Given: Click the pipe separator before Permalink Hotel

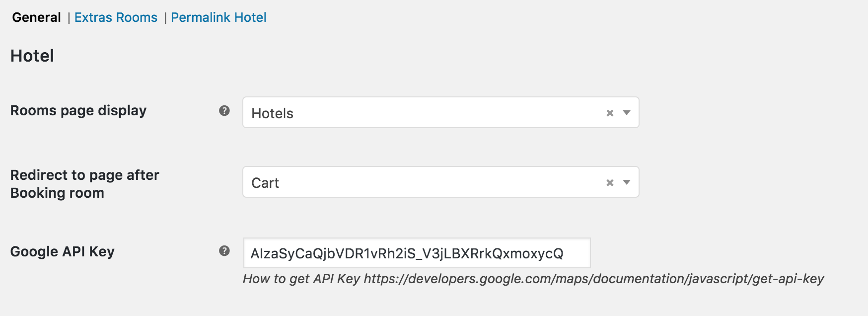Looking at the screenshot, I should (165, 18).
